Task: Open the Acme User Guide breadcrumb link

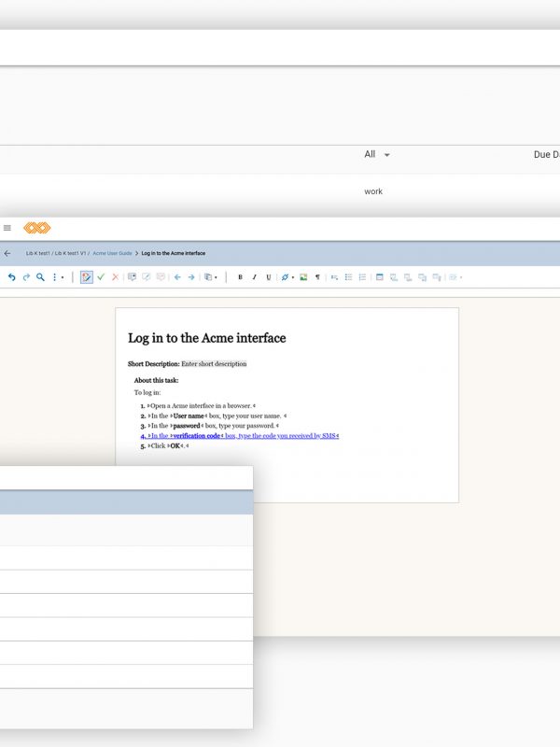Action: 112,253
